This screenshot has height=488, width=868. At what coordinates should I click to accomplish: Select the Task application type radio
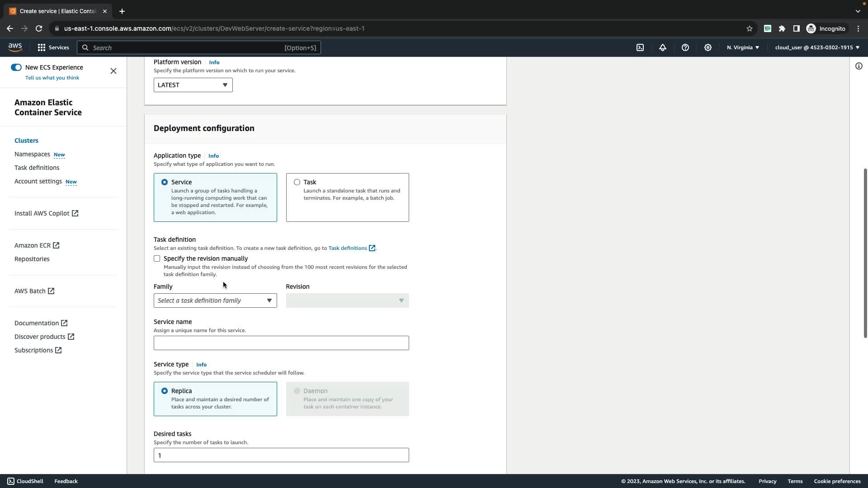coord(297,182)
